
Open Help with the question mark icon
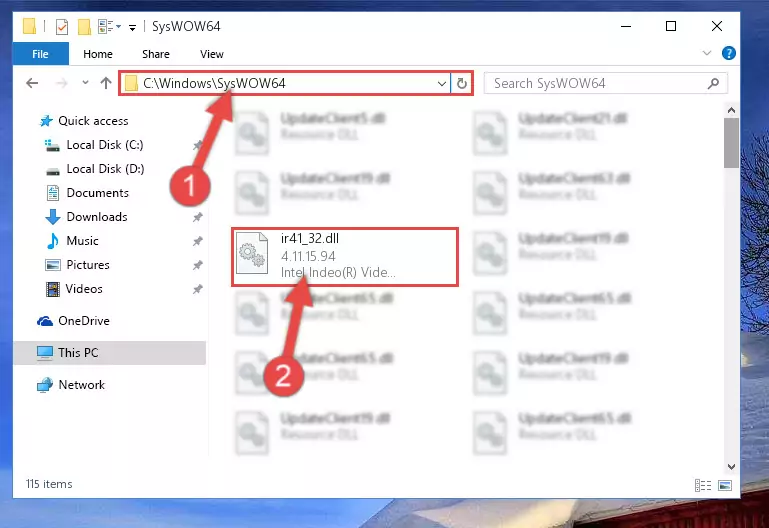728,53
